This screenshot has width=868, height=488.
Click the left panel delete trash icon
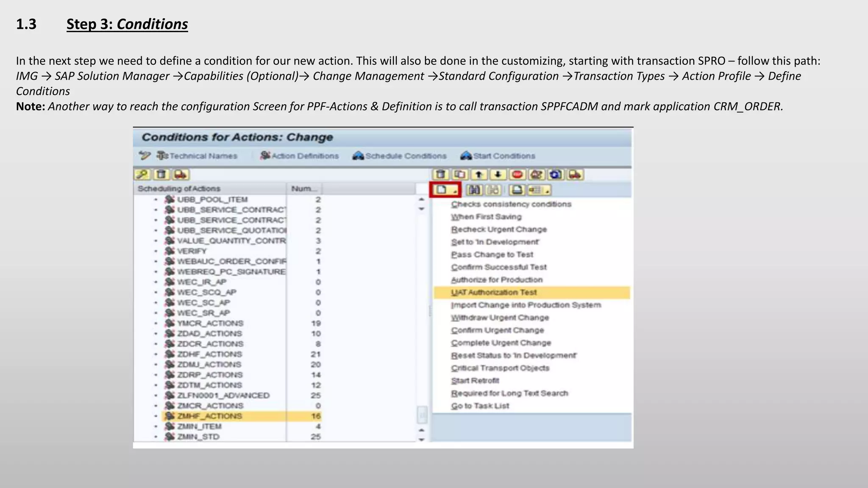161,175
